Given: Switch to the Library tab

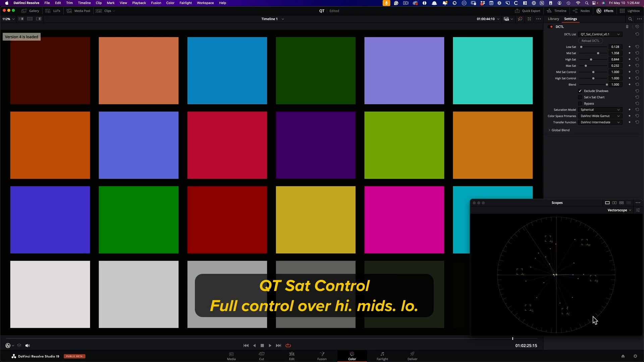Looking at the screenshot, I should 553,19.
